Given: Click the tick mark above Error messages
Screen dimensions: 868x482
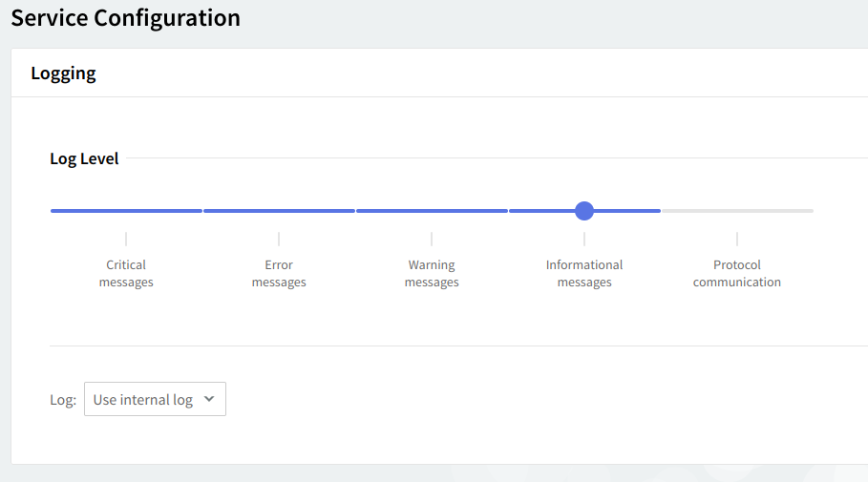Looking at the screenshot, I should (x=279, y=239).
